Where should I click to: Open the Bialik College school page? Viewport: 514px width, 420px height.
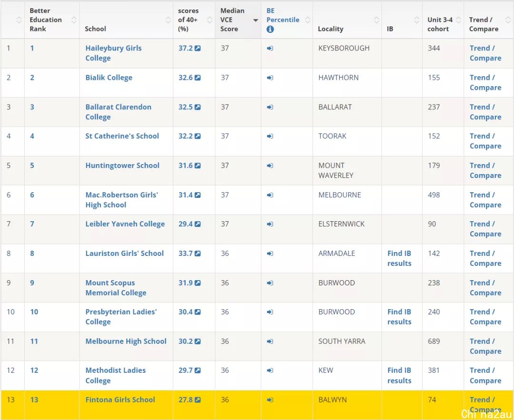tap(109, 78)
